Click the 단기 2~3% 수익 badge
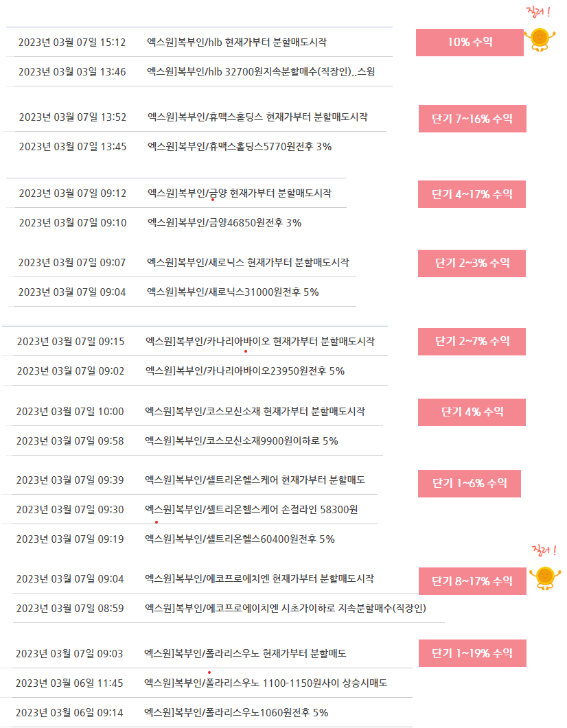The height and width of the screenshot is (728, 567). point(472,263)
